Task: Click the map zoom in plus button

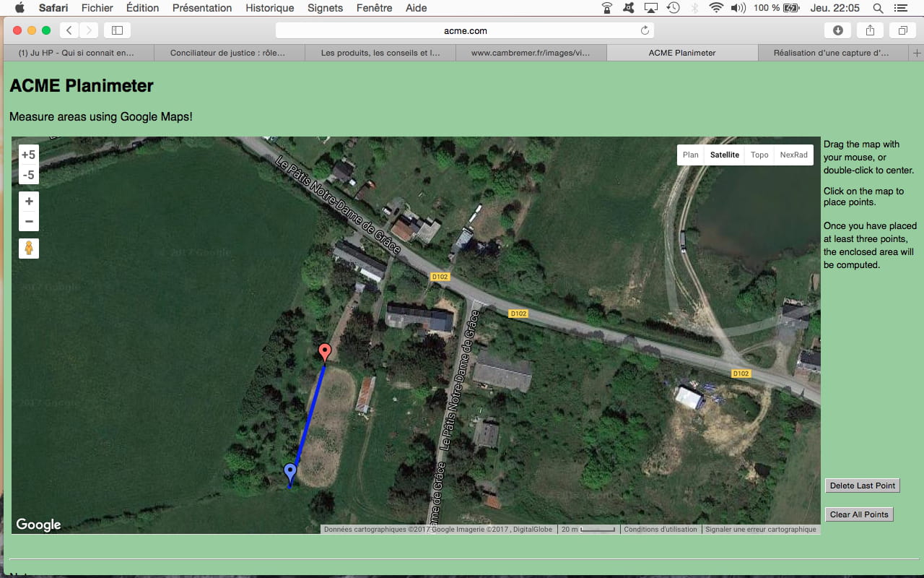Action: pos(29,202)
